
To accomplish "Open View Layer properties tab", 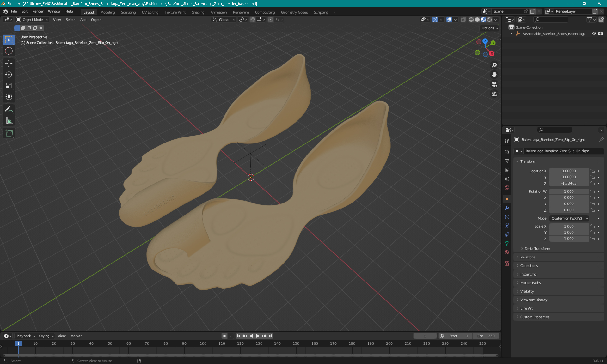I will tap(507, 170).
